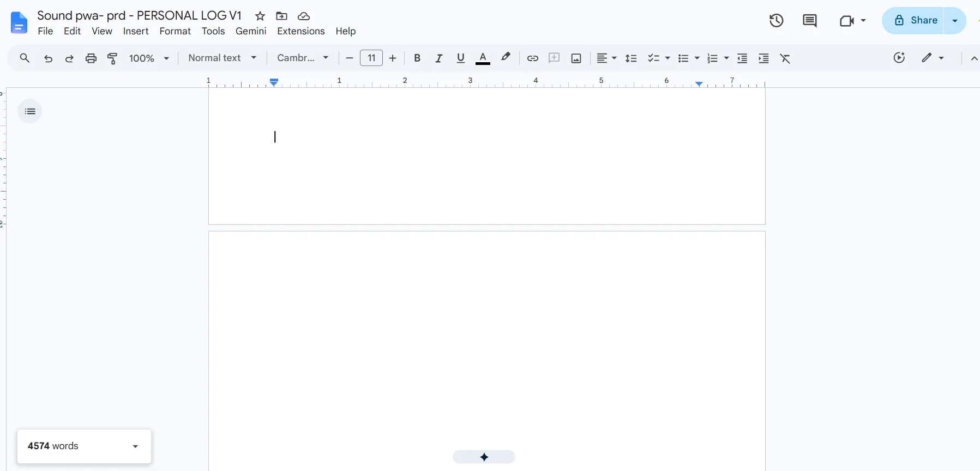Open the Google Docs home icon
980x471 pixels.
(19, 23)
